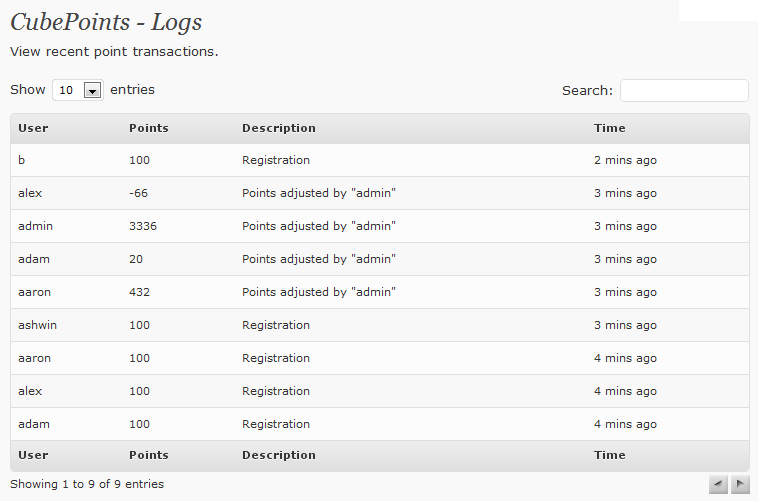Click the '2 mins ago' timestamp
This screenshot has height=501, width=758.
(625, 160)
